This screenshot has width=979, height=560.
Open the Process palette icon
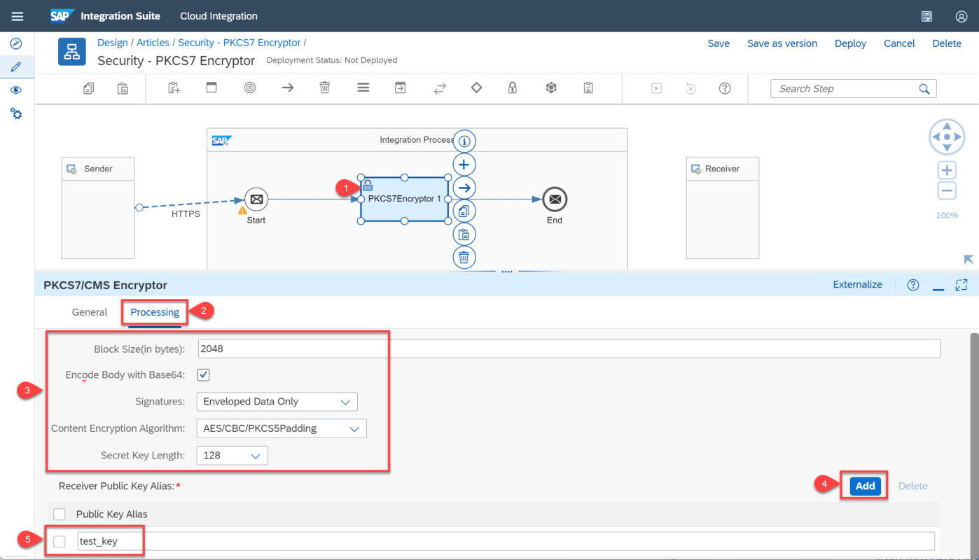point(211,88)
